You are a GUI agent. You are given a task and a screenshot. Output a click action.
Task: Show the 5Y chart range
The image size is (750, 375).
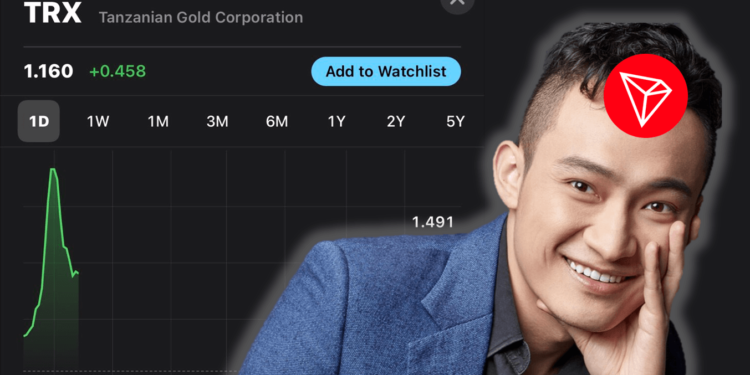[455, 121]
